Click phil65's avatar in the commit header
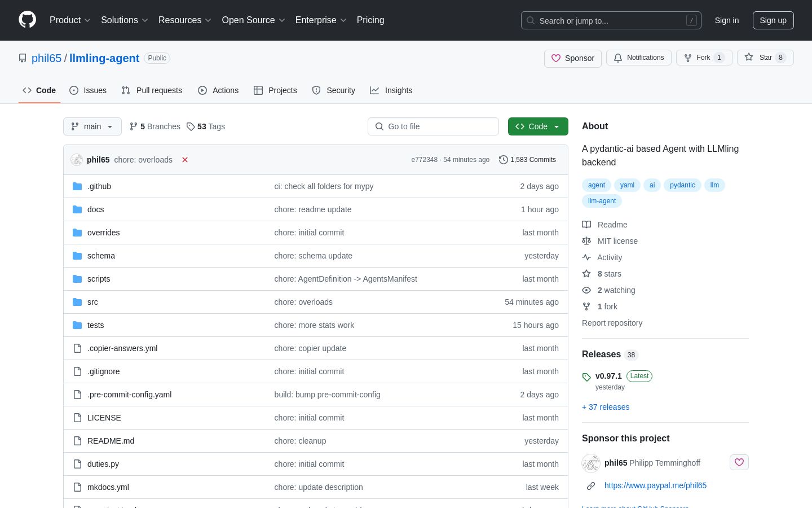Image resolution: width=812 pixels, height=508 pixels. 77,160
